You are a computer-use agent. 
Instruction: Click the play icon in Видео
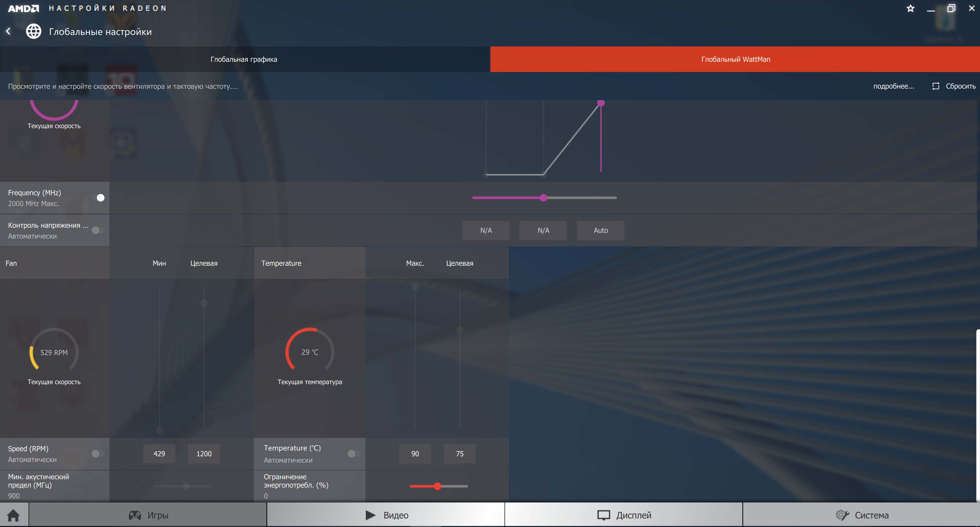tap(370, 515)
